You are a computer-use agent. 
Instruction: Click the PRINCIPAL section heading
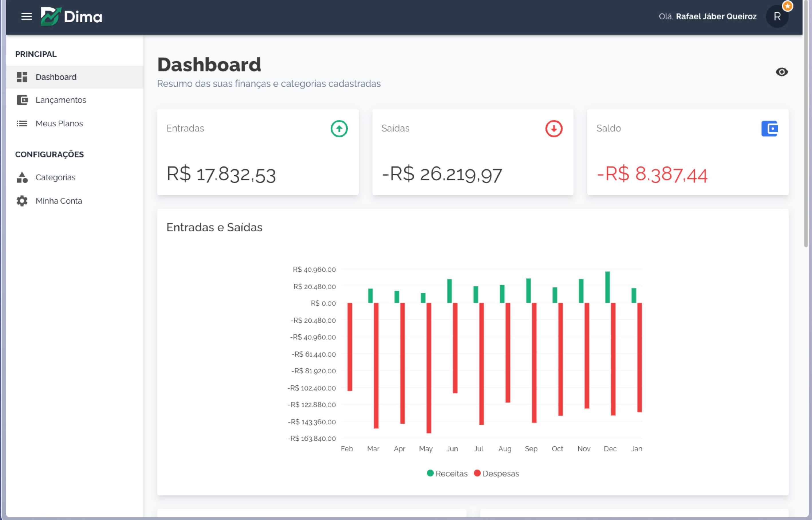(36, 54)
